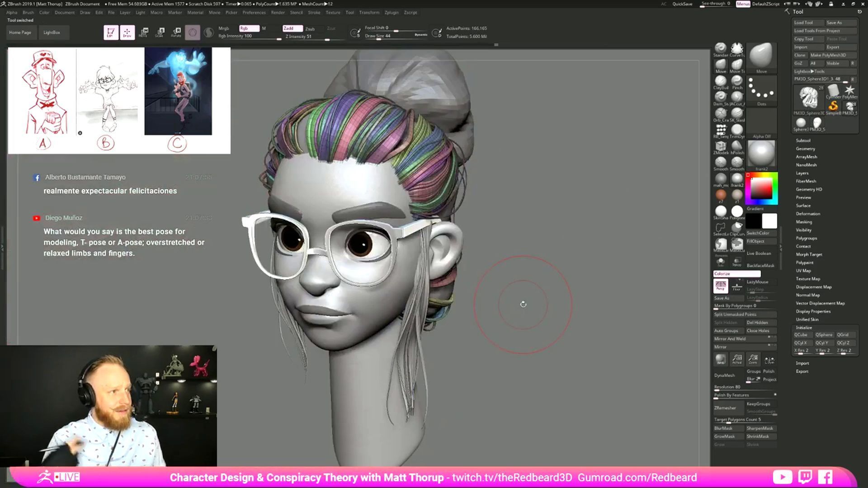The image size is (868, 488).
Task: Open the Zplugin menu
Action: 391,13
